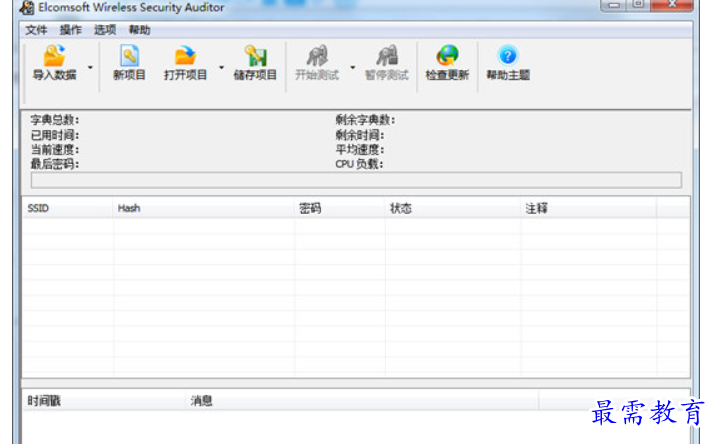Click the 字典总数 label
This screenshot has height=444, width=713.
55,120
